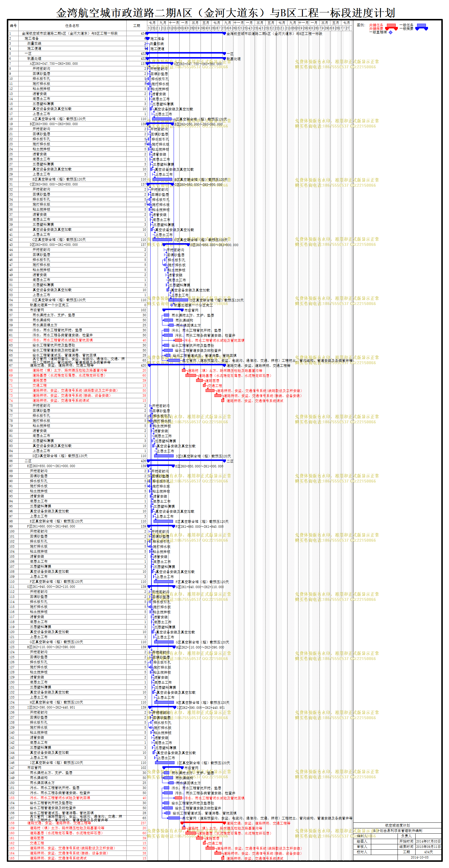449x868 pixels.
Task: Click the 2014-10-05 date in title block
Action: pos(419,857)
